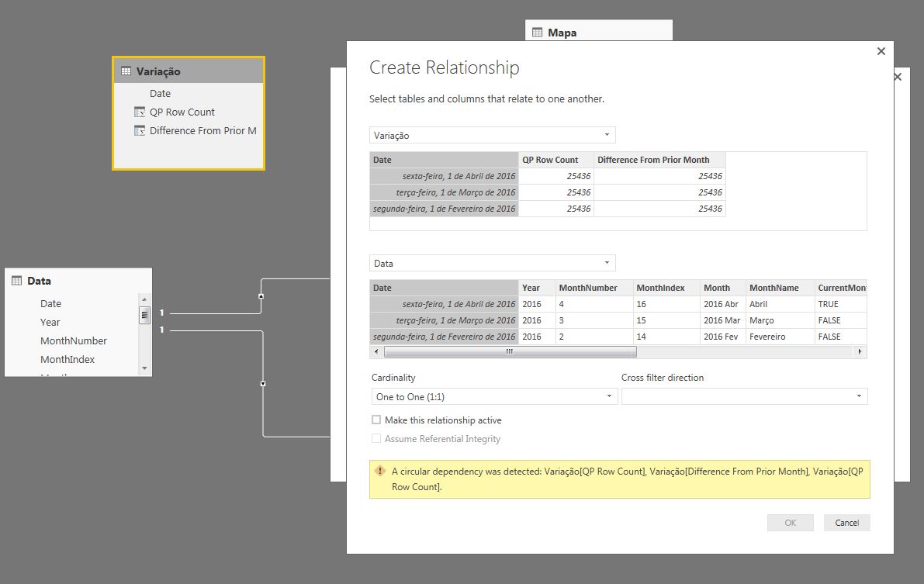Select MonthName column header
Image resolution: width=924 pixels, height=584 pixels.
coord(780,288)
